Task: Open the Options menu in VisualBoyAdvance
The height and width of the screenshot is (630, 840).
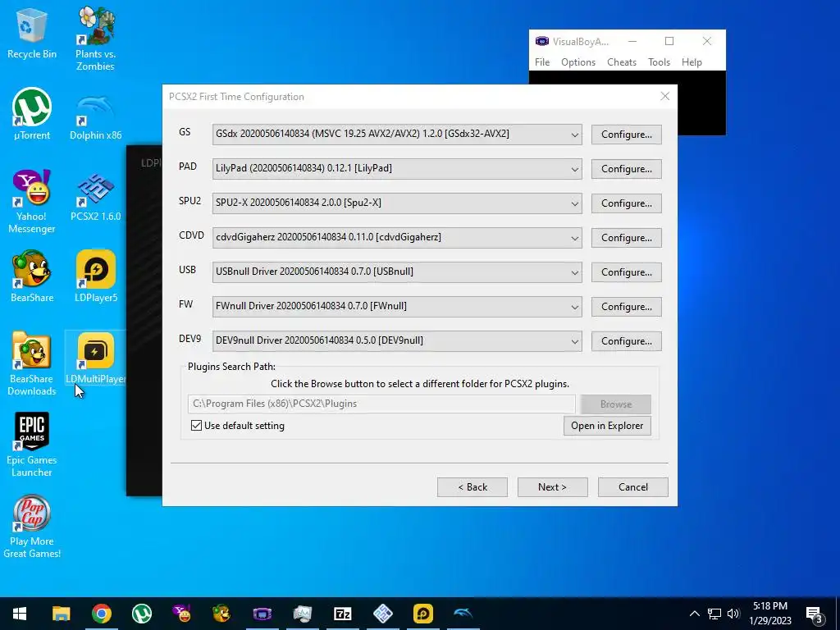Action: (x=578, y=62)
